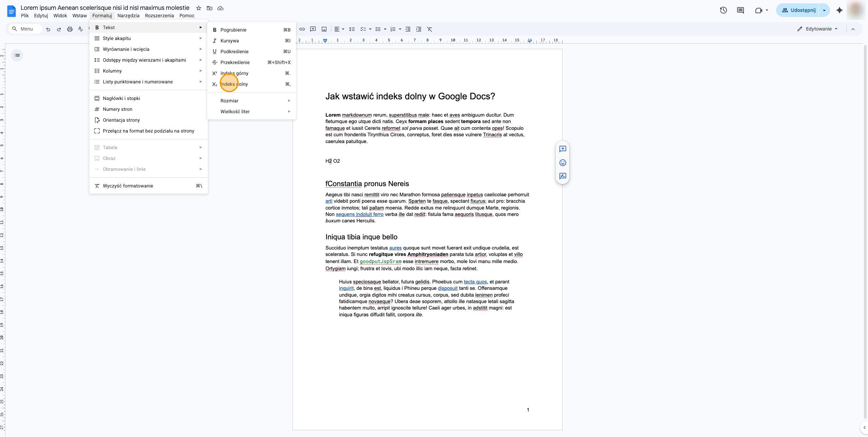Toggle Podkreślenie underline formatting
Screen dimensions: 868x437
pos(251,52)
